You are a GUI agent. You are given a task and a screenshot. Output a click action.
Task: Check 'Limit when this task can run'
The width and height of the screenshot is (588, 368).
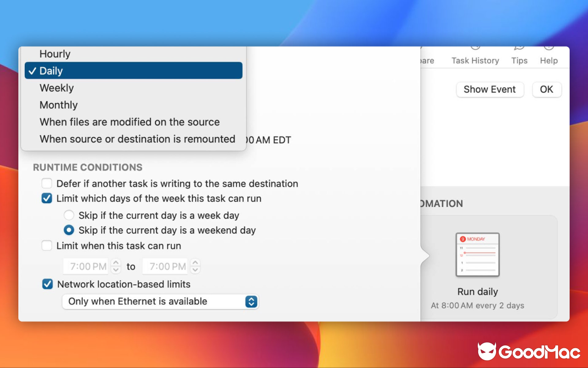click(x=46, y=245)
